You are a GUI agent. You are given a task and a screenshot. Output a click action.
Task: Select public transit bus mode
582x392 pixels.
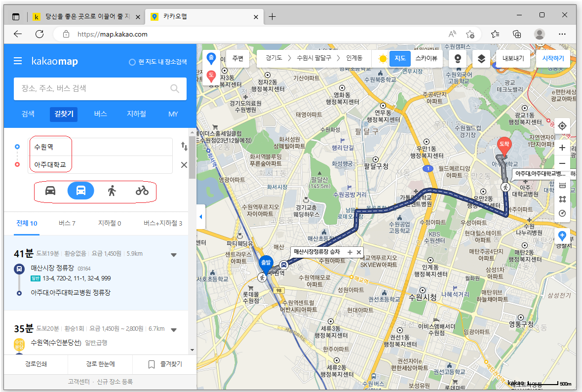click(80, 191)
